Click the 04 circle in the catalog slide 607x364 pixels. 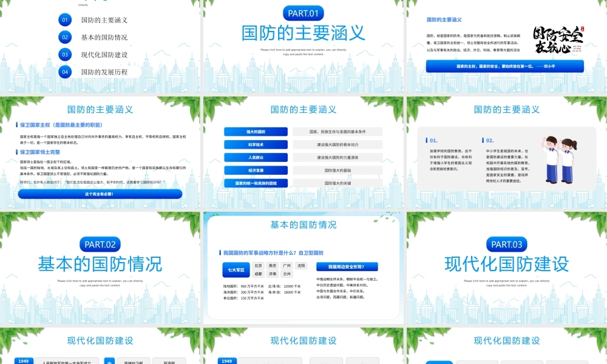coord(65,72)
